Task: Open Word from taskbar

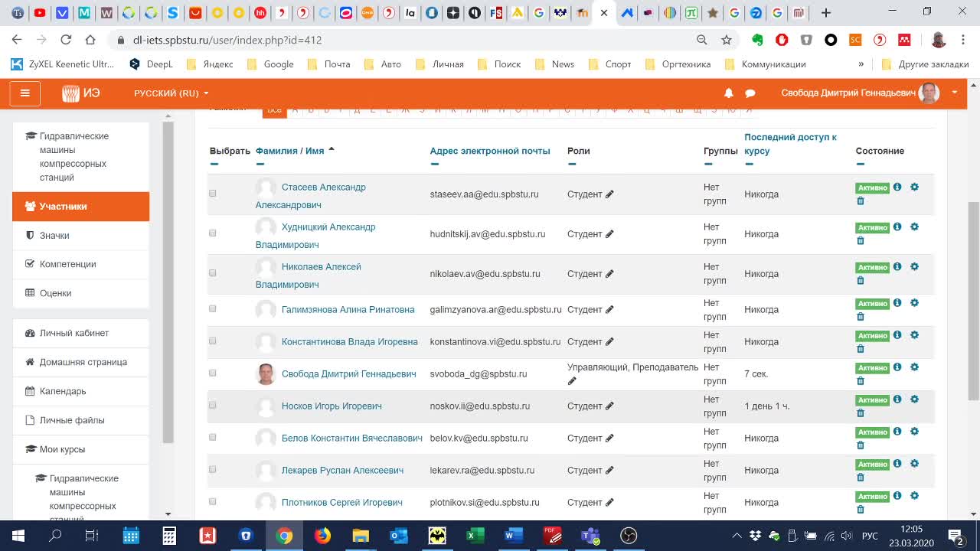Action: coord(513,536)
